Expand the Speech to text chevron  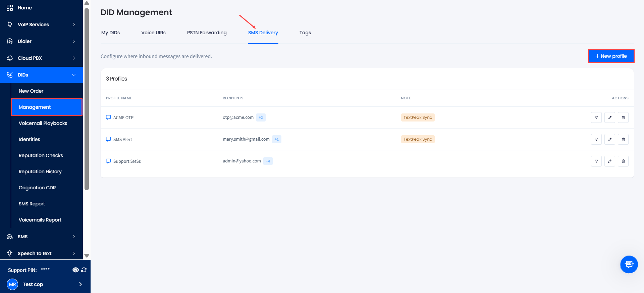74,253
